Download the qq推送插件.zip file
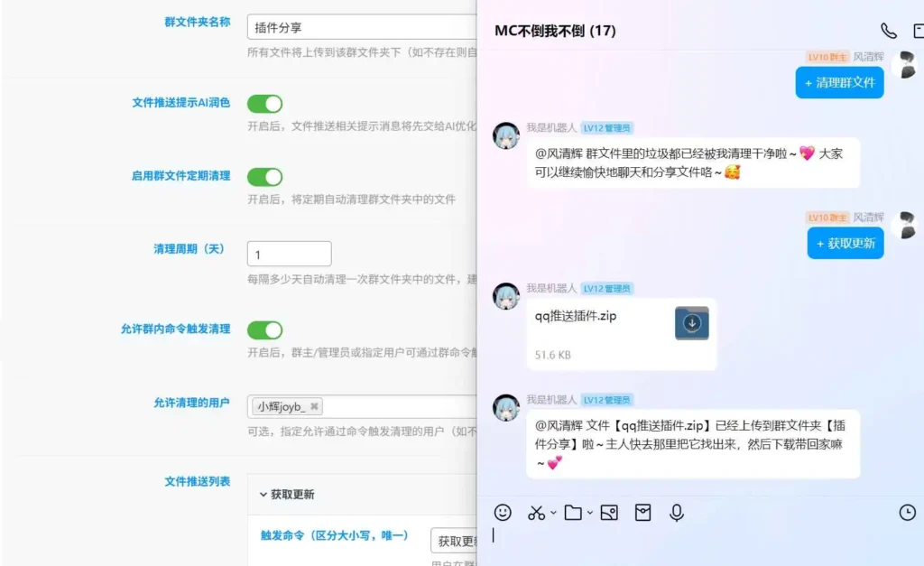924x566 pixels. point(692,323)
